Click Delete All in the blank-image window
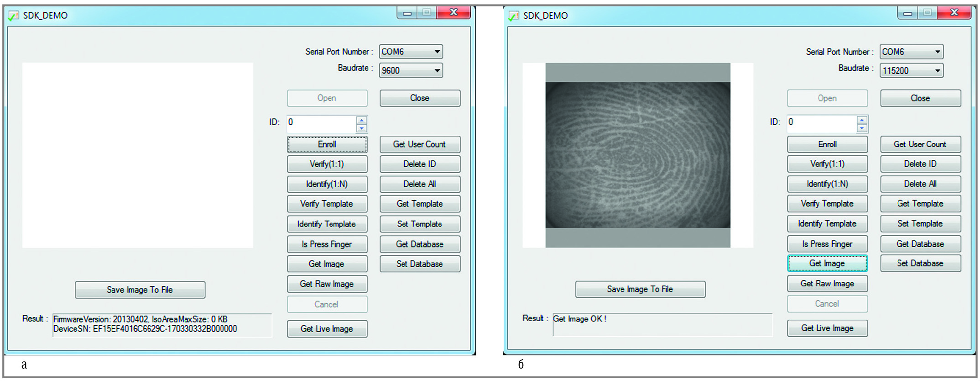 pyautogui.click(x=419, y=184)
